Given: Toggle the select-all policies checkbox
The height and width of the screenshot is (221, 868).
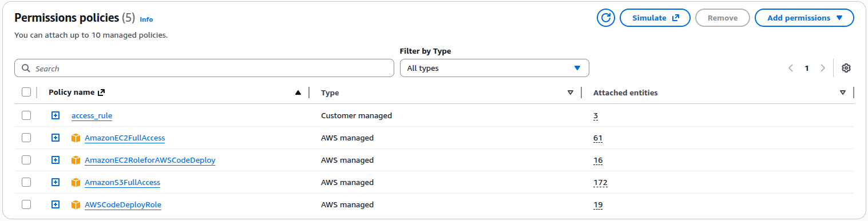Looking at the screenshot, I should pyautogui.click(x=26, y=92).
